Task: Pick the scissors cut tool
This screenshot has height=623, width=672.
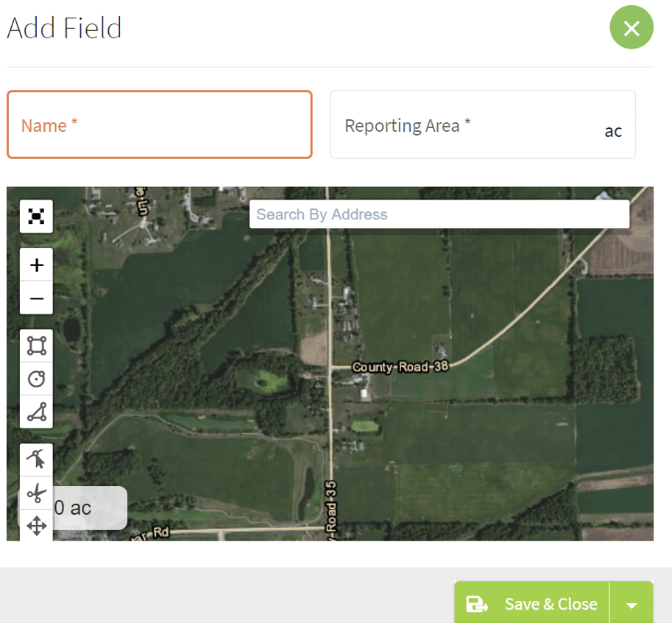Action: point(36,493)
